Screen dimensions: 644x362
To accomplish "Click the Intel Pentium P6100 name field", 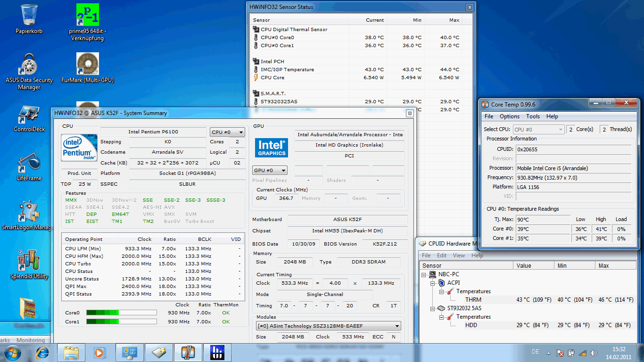I will 153,132.
